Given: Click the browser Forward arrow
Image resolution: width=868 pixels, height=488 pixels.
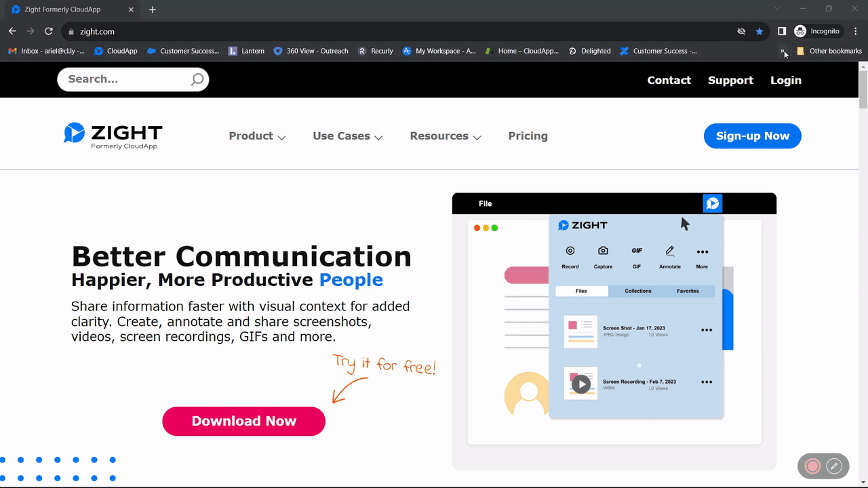Looking at the screenshot, I should point(31,31).
